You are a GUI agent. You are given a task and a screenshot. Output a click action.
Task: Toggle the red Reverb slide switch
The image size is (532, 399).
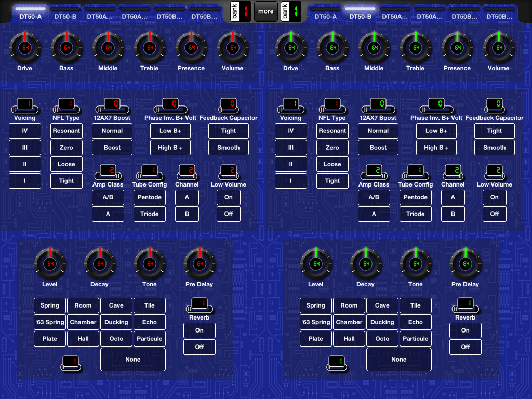point(199,305)
